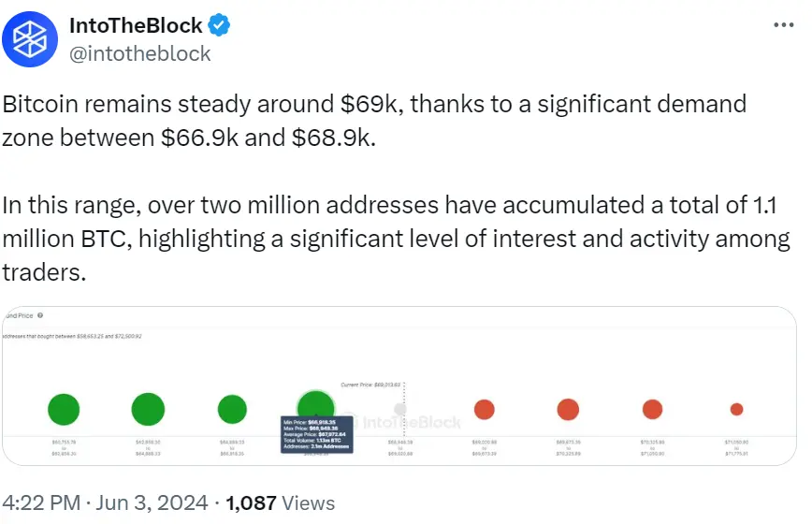Viewport: 812px width, 524px height.
Task: Select the red bubble at $70,325 range
Action: [x=653, y=409]
